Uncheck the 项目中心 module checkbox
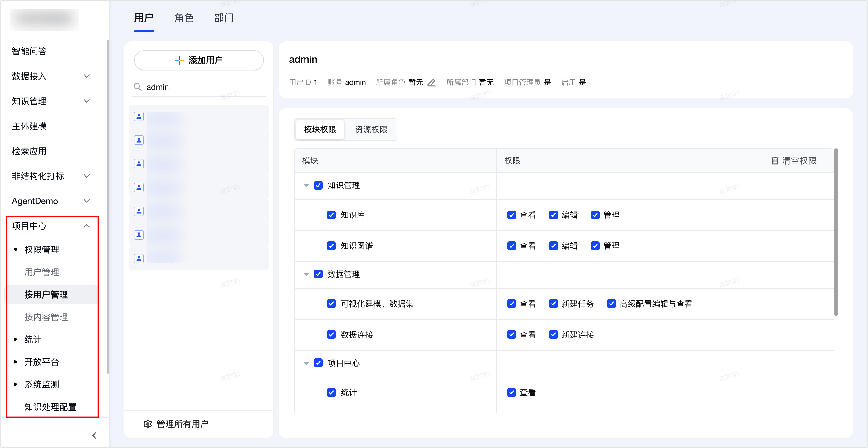 coord(318,363)
